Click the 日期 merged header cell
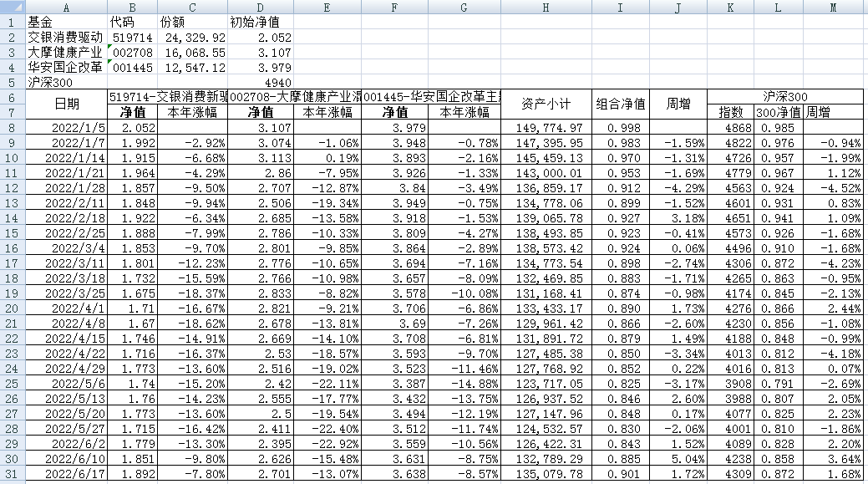Screen dimensions: 868x484 [x=66, y=104]
